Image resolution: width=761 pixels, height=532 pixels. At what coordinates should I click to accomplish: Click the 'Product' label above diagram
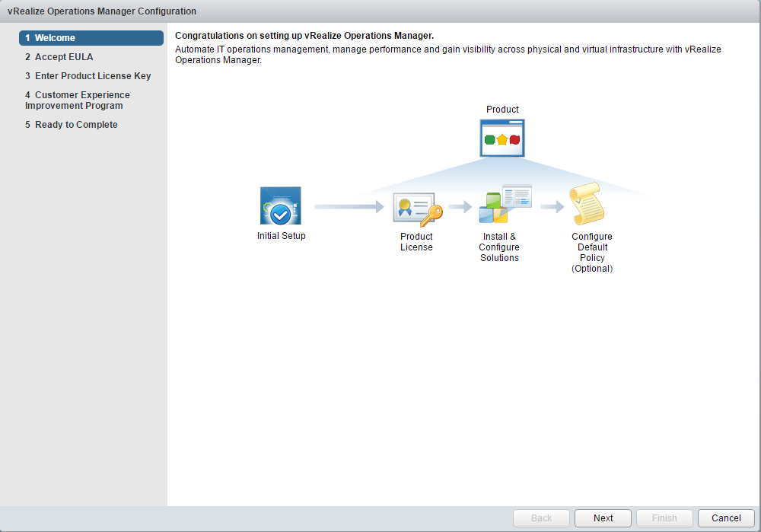[502, 109]
